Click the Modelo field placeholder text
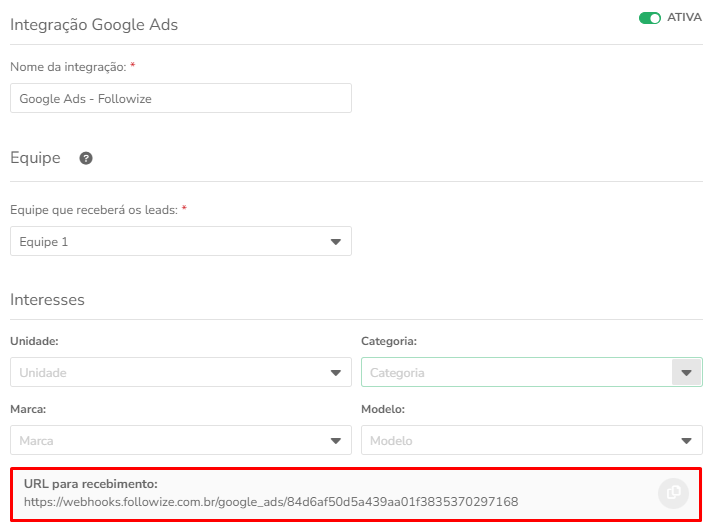The width and height of the screenshot is (714, 528). (391, 441)
